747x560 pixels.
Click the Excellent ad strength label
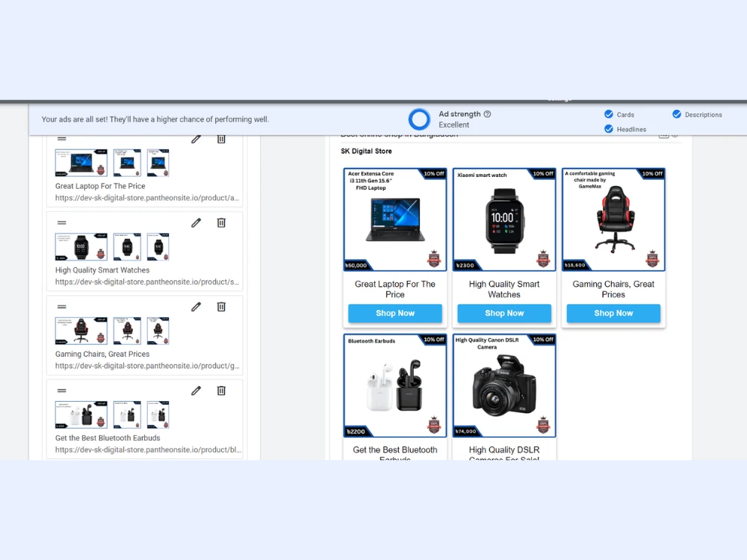453,125
